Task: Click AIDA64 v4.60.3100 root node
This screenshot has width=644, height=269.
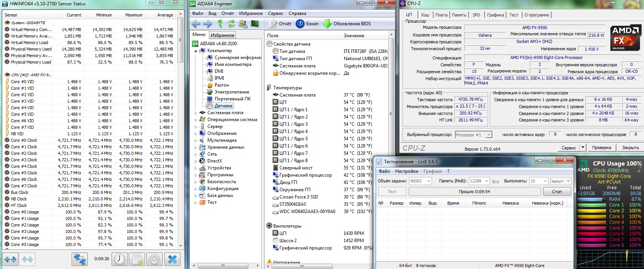Action: pyautogui.click(x=214, y=44)
